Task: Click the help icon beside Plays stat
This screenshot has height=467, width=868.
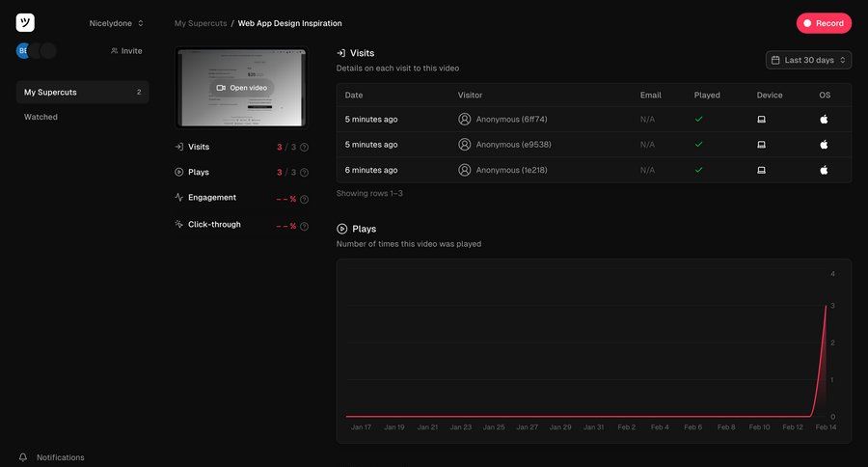Action: coord(304,173)
